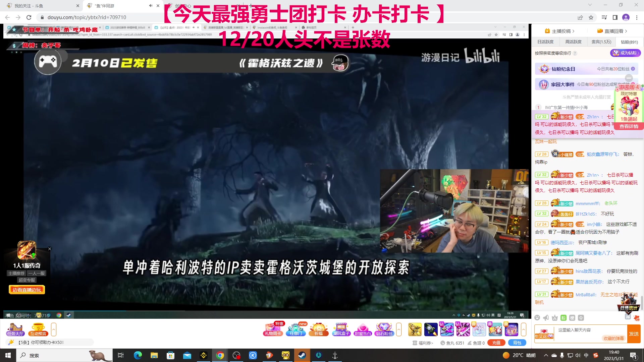The image size is (644, 362).
Task: Open the 祈福 blessing icon
Action: (319, 329)
